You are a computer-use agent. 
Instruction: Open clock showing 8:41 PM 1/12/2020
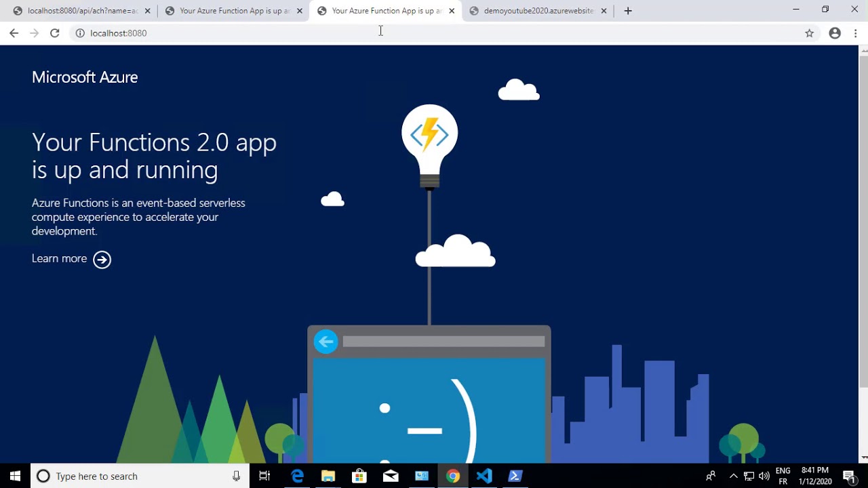point(815,476)
